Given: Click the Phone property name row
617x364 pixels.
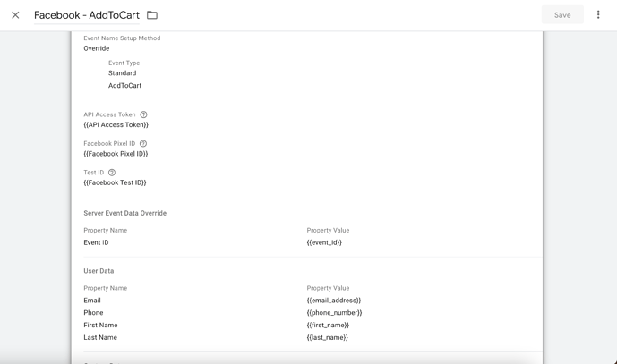Looking at the screenshot, I should tap(93, 312).
